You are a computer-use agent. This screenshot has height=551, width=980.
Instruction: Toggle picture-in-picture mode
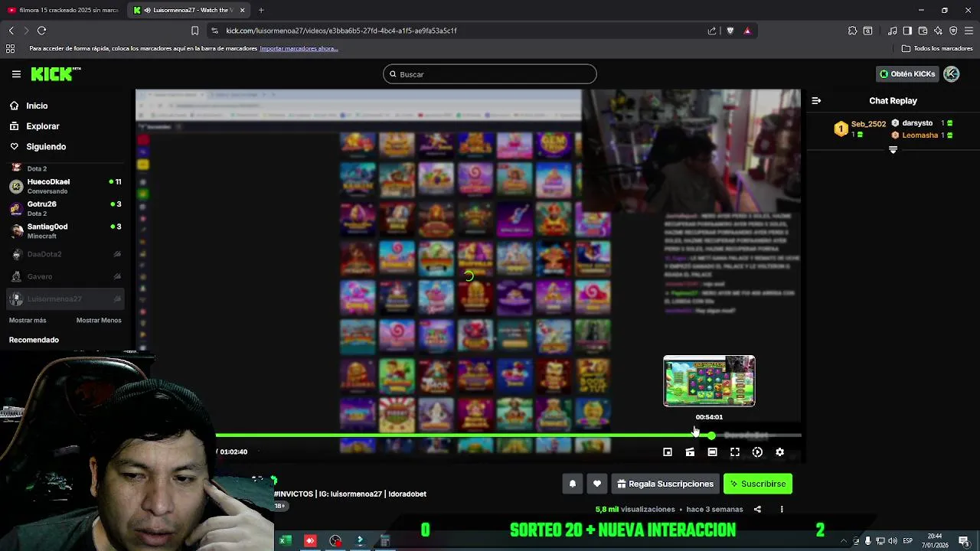click(668, 452)
